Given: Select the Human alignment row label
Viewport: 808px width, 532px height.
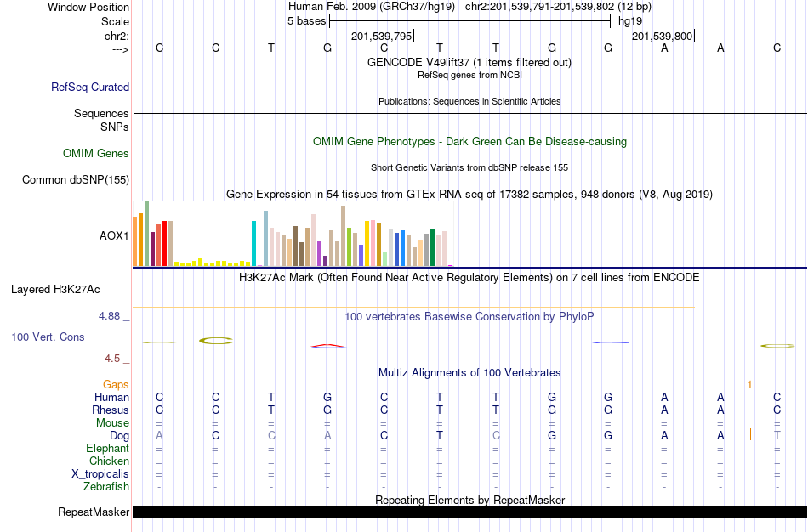Looking at the screenshot, I should [x=111, y=397].
